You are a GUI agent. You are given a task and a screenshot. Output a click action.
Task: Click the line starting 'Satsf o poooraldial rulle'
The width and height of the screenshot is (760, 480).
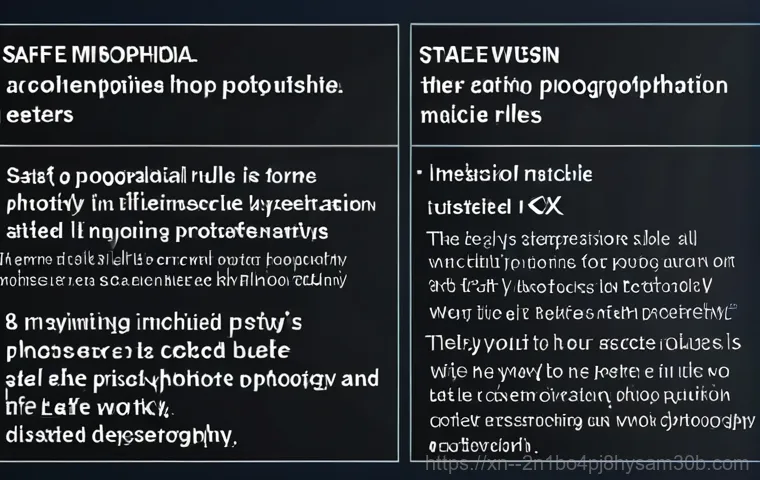pos(161,176)
